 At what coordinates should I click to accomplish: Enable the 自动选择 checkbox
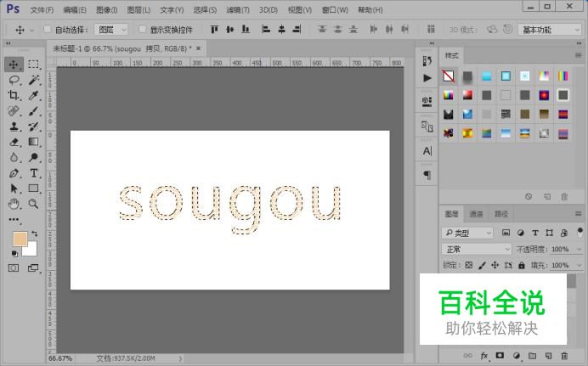(x=48, y=29)
